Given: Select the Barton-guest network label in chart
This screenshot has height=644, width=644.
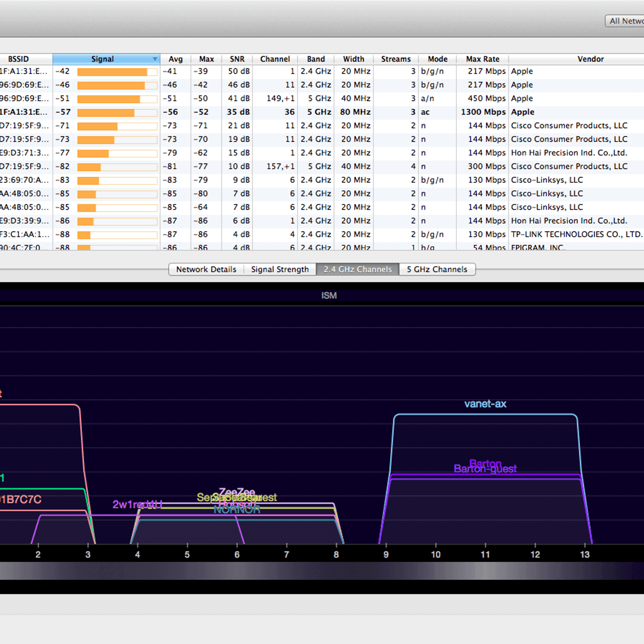Looking at the screenshot, I should 485,469.
